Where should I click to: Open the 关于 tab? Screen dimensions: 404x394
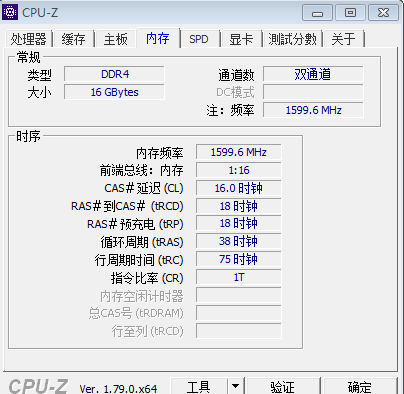coord(343,39)
